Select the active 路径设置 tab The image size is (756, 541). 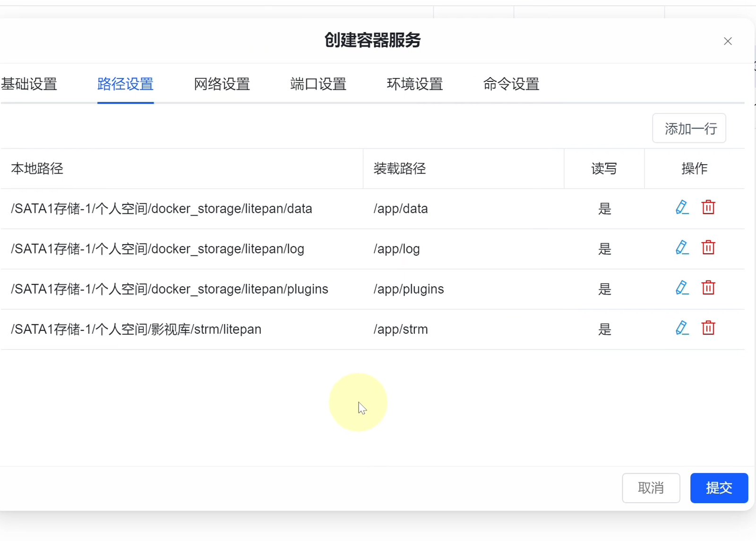pos(125,84)
